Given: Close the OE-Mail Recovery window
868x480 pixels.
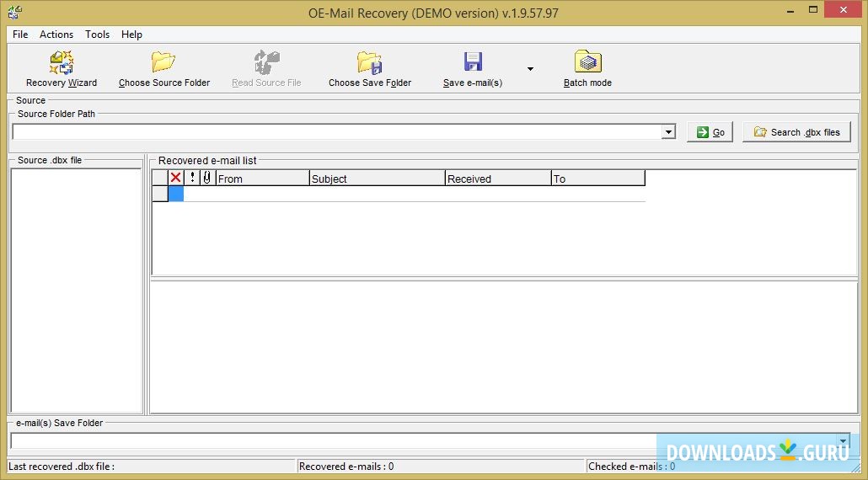Looking at the screenshot, I should (x=844, y=9).
